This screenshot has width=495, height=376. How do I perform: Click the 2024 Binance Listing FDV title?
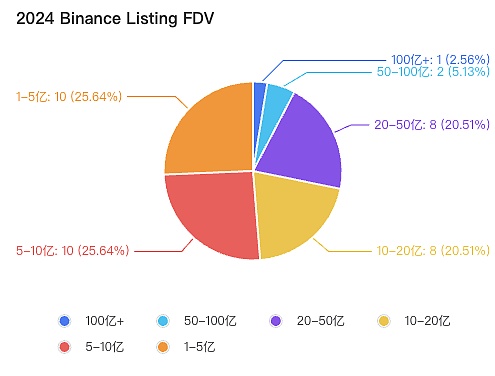coord(115,18)
